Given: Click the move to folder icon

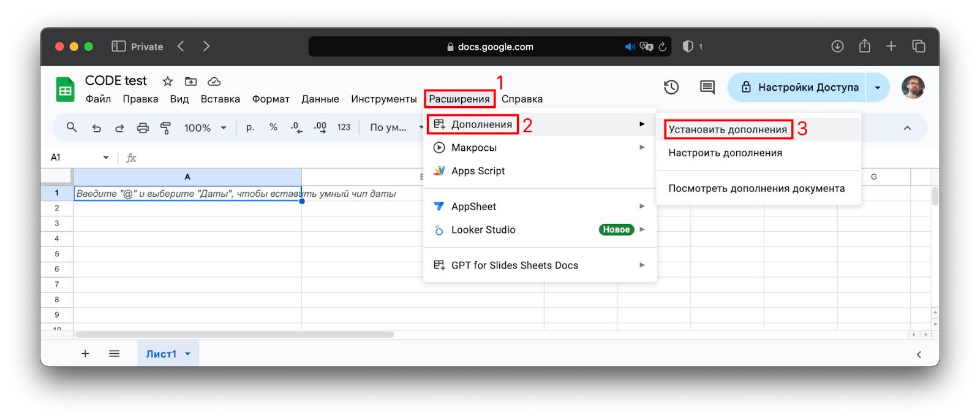Looking at the screenshot, I should click(191, 82).
